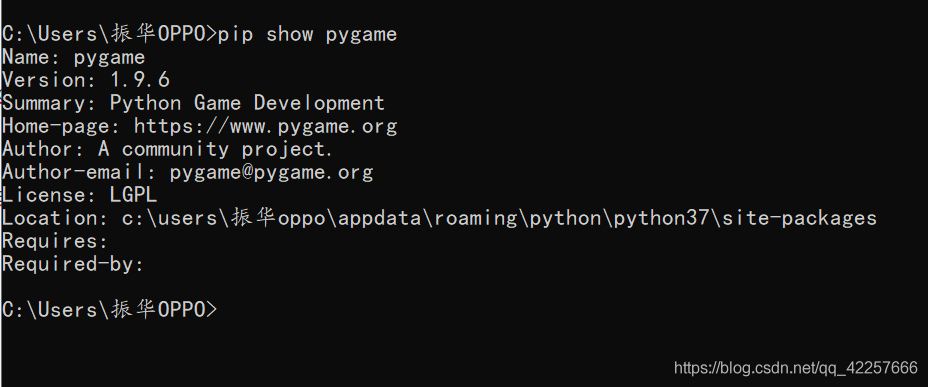The image size is (928, 387).
Task: Click the first C:\Users prompt path
Action: pos(109,34)
